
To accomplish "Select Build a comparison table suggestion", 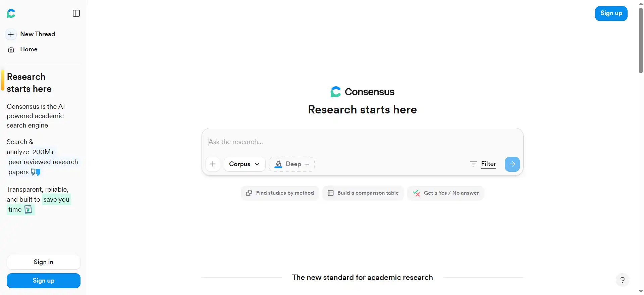I will tap(363, 193).
